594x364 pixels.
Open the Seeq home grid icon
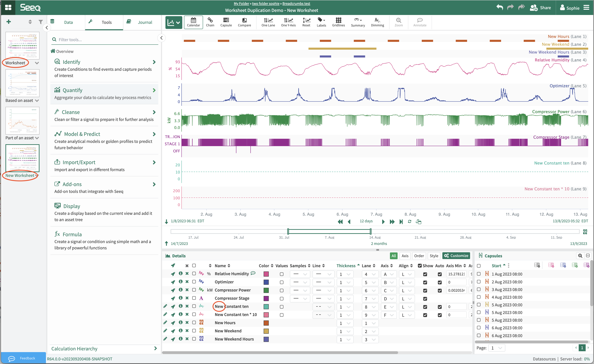tap(8, 7)
